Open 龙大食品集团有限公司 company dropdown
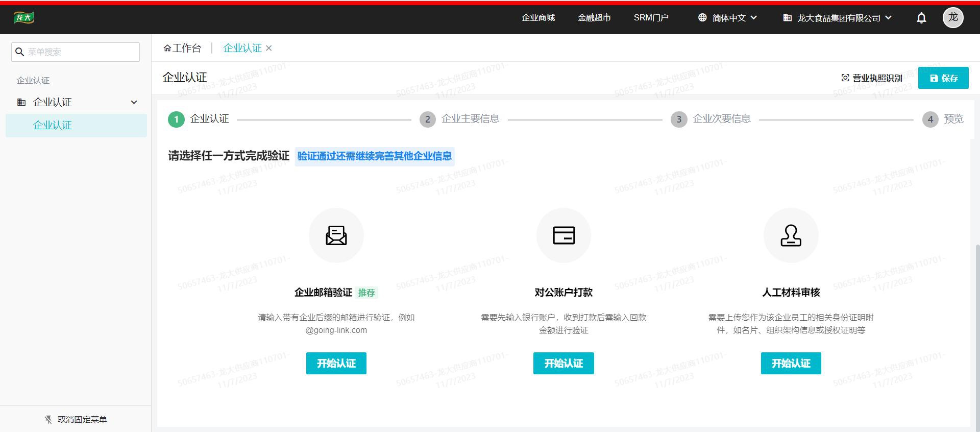Screen dimensions: 980x432 837,18
